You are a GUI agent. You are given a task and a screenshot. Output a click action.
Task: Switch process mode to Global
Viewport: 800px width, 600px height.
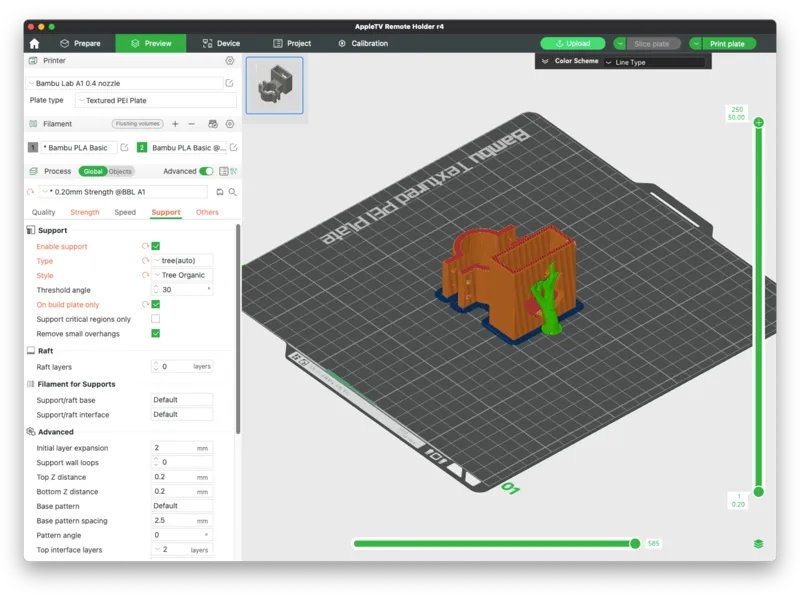point(92,171)
